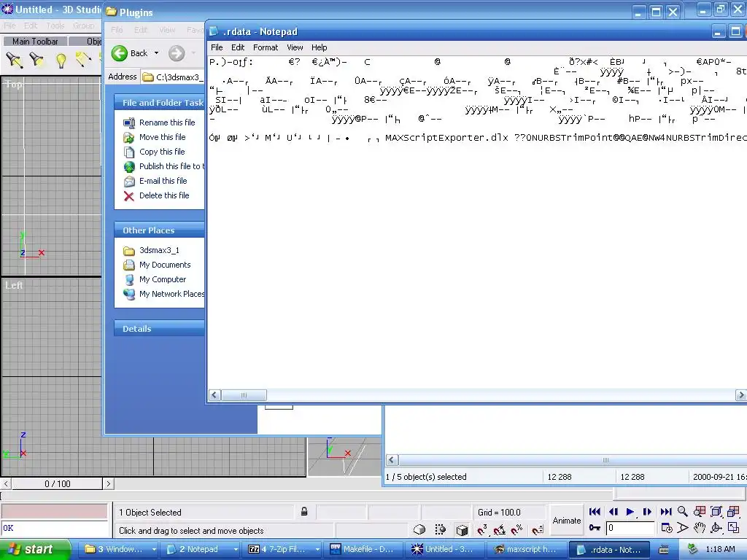The height and width of the screenshot is (560, 747).
Task: Click the Crossing selection toggle icon
Action: pyautogui.click(x=440, y=529)
